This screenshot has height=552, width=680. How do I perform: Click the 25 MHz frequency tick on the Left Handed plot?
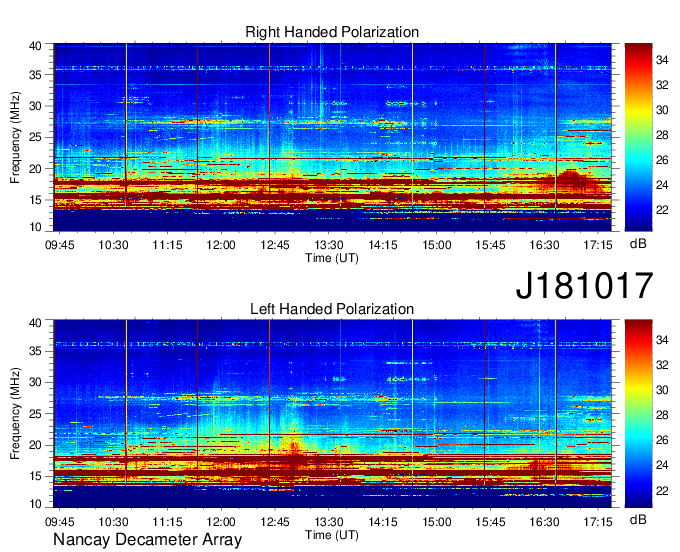coord(35,414)
